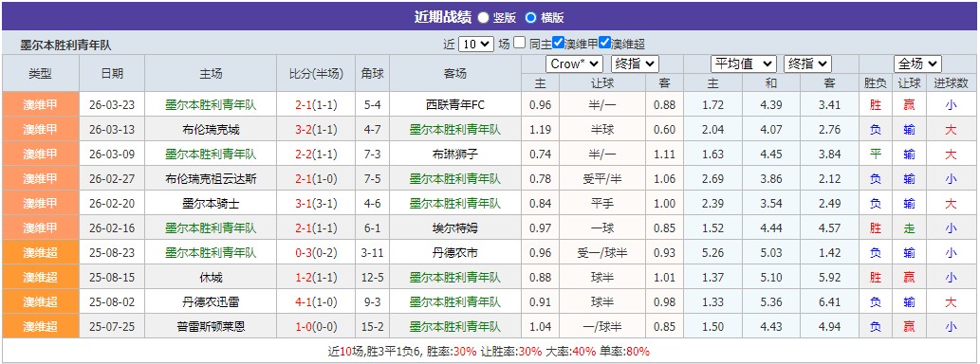Click the 2-1(1-1) score on 26-03-23

pyautogui.click(x=316, y=105)
